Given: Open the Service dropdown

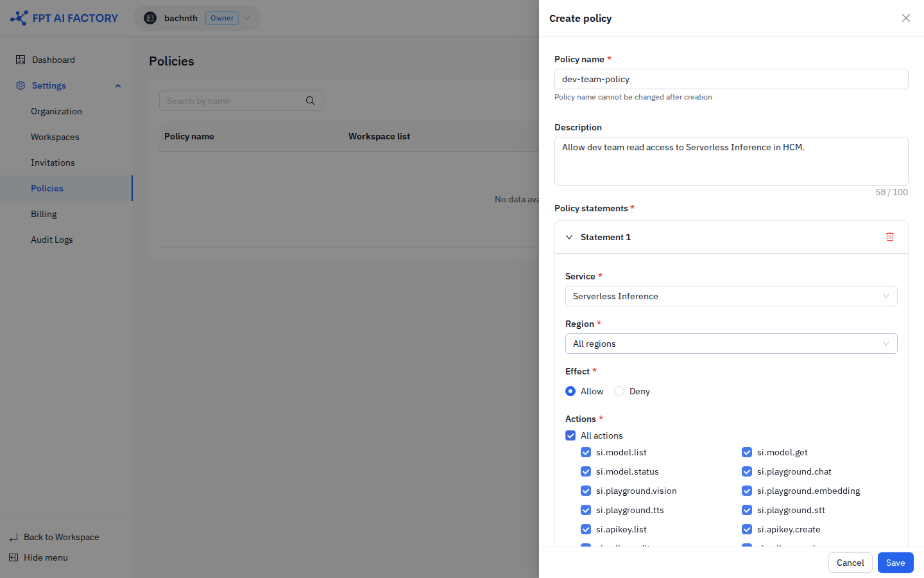Looking at the screenshot, I should tap(732, 296).
